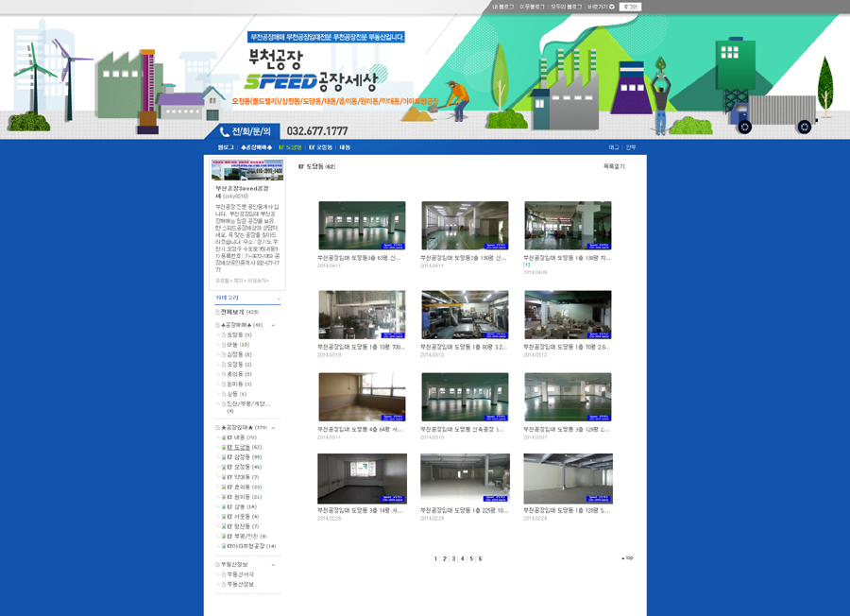The height and width of the screenshot is (616, 850).
Task: Open post title 도당동 1층 70평
Action: (x=567, y=347)
